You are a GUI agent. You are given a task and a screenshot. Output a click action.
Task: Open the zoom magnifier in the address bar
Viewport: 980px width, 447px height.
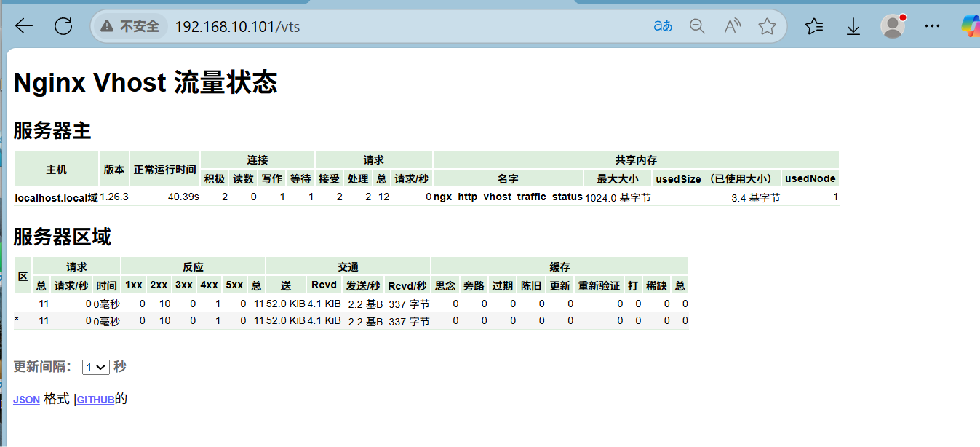tap(697, 27)
